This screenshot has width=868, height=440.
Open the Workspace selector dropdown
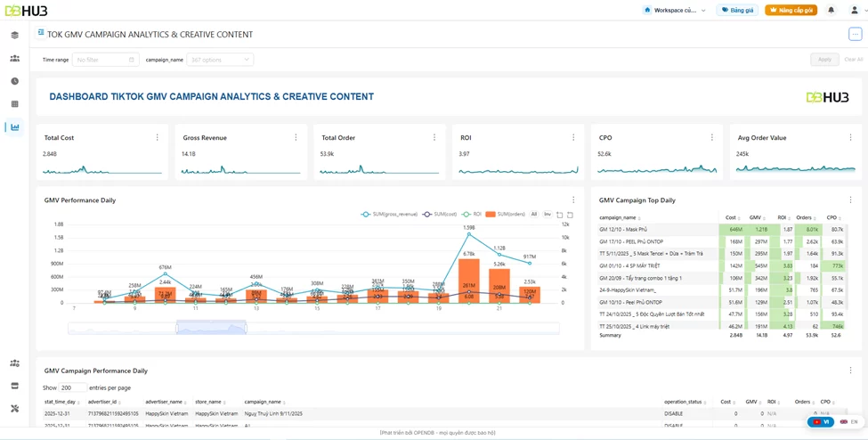(x=676, y=10)
